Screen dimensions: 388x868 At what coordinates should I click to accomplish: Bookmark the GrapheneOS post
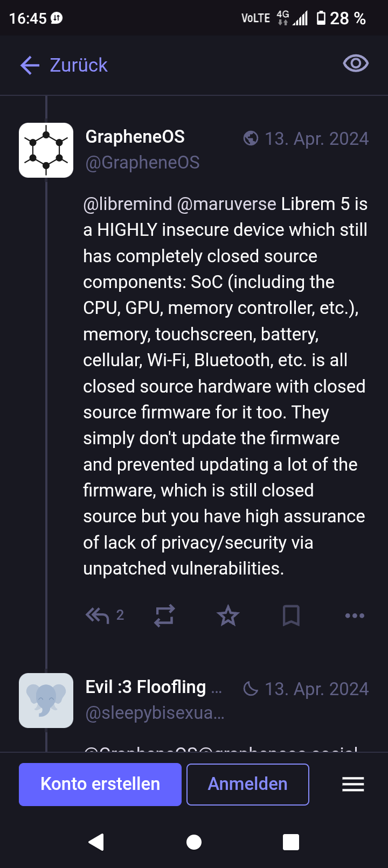click(x=291, y=615)
